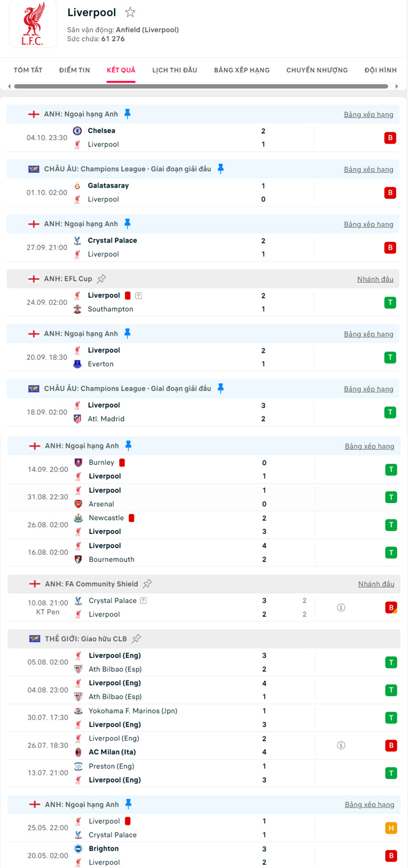Open the LỊCH THI ĐẤU tab
The height and width of the screenshot is (868, 408).
[175, 70]
